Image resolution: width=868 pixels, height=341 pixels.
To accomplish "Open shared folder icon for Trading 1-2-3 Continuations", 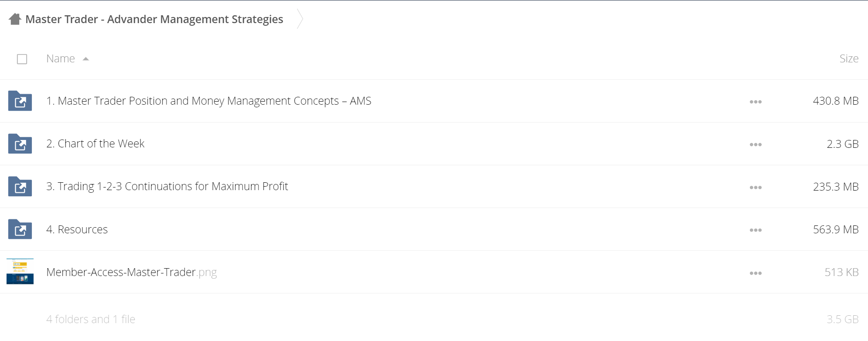I will pos(20,186).
